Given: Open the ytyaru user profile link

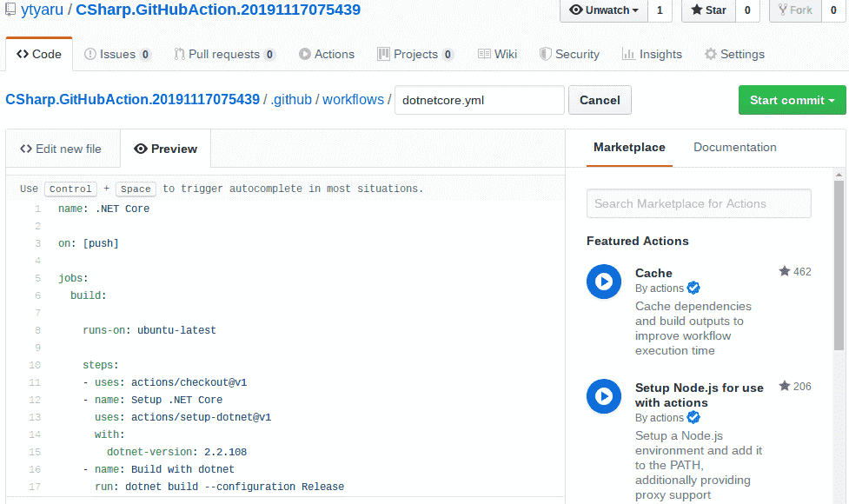Looking at the screenshot, I should [43, 10].
